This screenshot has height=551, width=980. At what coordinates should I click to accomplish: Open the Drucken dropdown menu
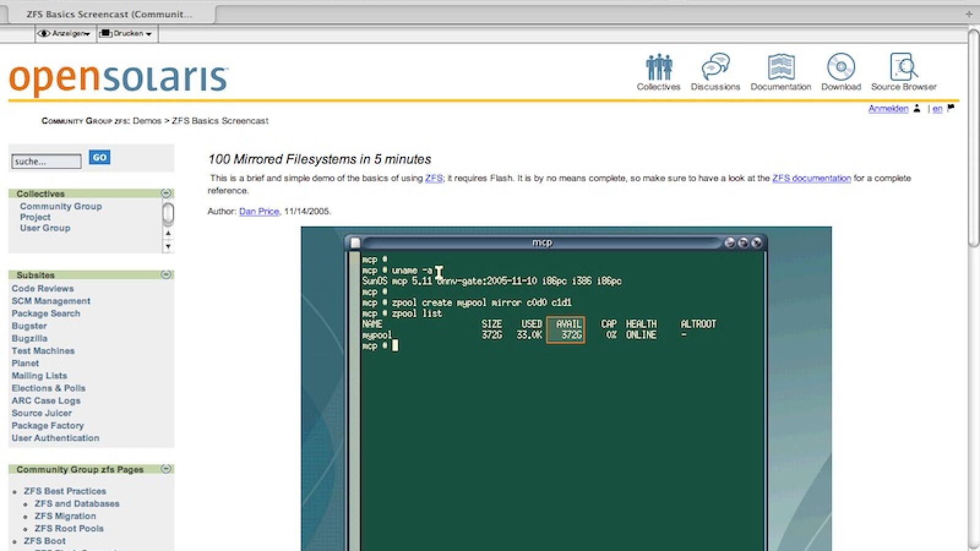point(126,34)
